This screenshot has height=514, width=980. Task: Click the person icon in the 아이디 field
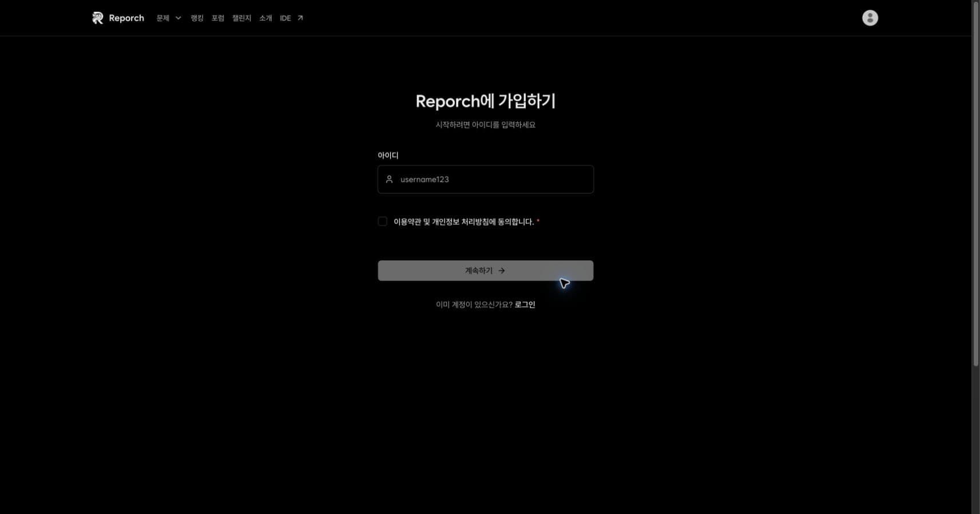point(389,179)
